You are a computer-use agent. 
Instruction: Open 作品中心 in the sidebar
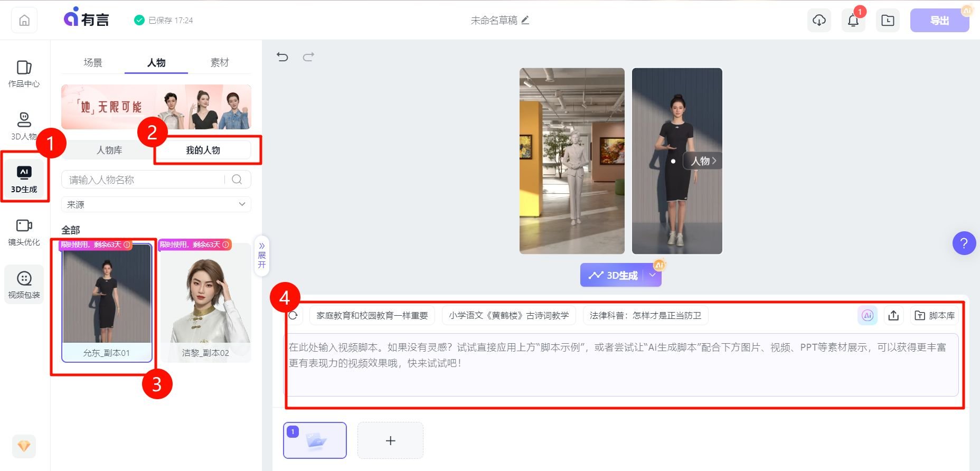24,73
